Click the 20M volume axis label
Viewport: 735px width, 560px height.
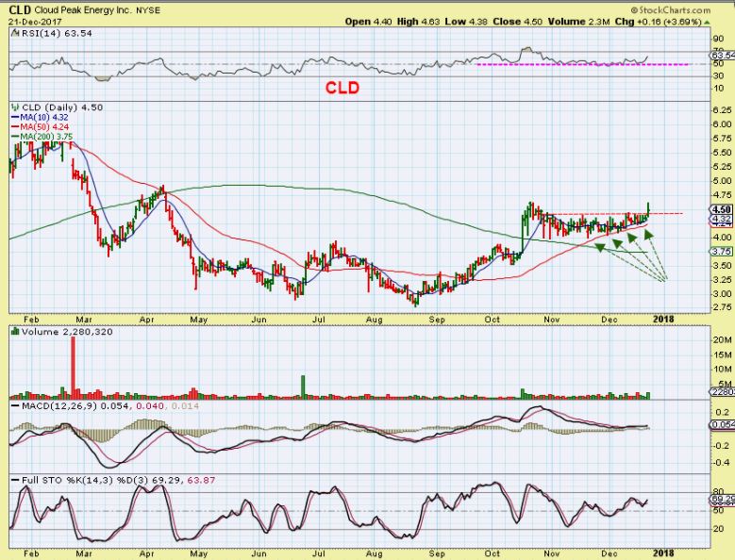(x=722, y=340)
